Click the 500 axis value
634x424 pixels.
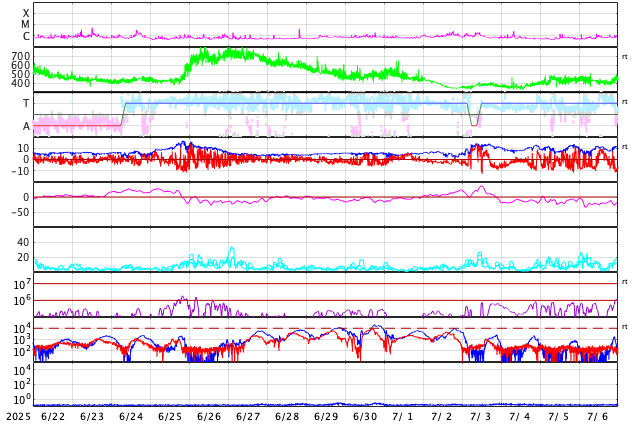(21, 74)
